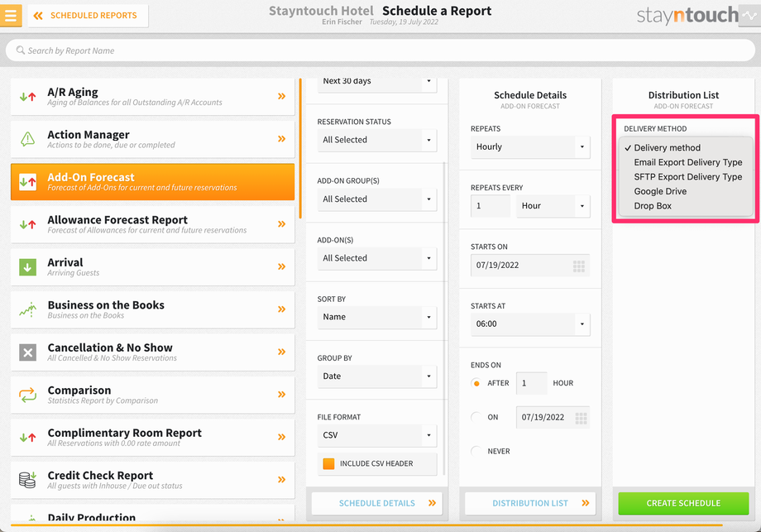
Task: Open the Ends On date calendar icon
Action: click(581, 418)
